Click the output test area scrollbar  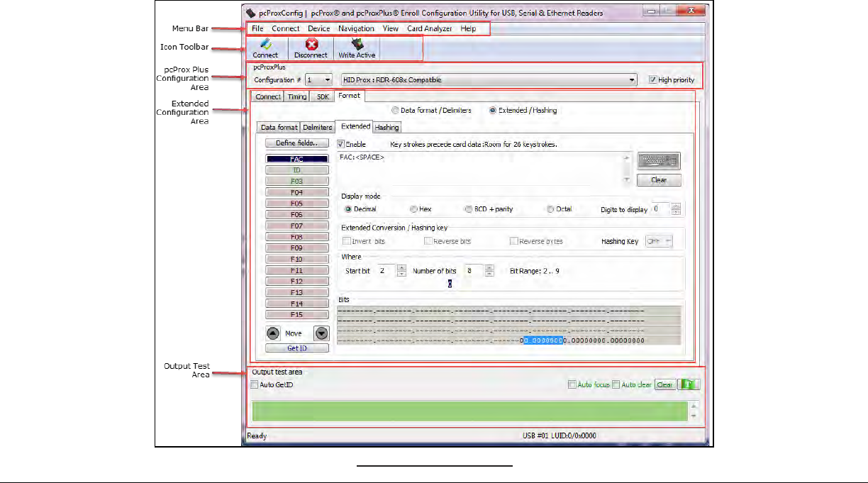694,411
